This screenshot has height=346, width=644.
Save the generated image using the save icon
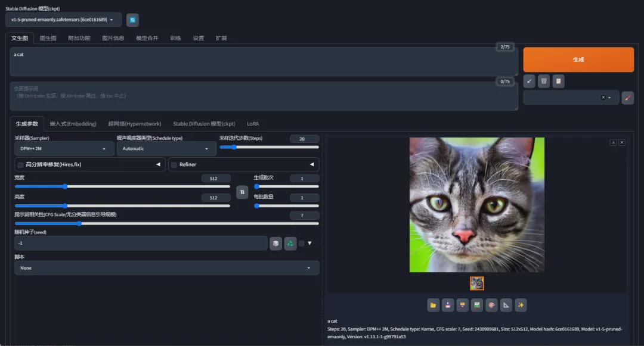pyautogui.click(x=448, y=305)
